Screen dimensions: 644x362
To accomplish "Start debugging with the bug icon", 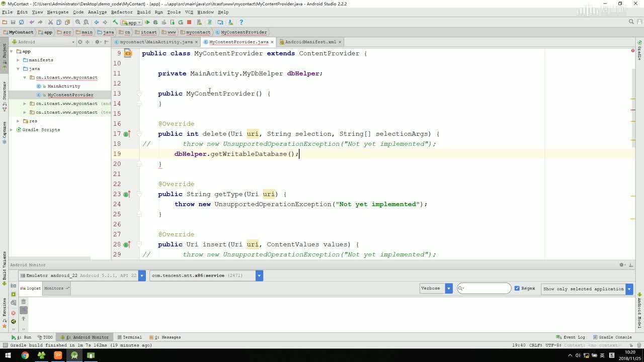I will [x=155, y=22].
